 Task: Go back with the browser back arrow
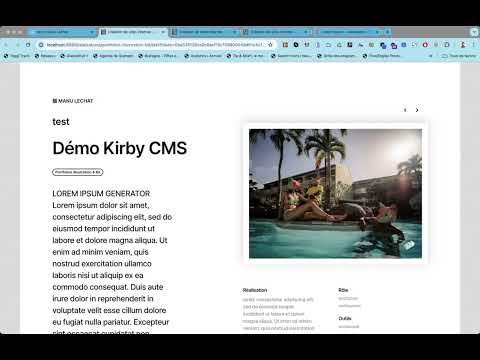[x=6, y=45]
